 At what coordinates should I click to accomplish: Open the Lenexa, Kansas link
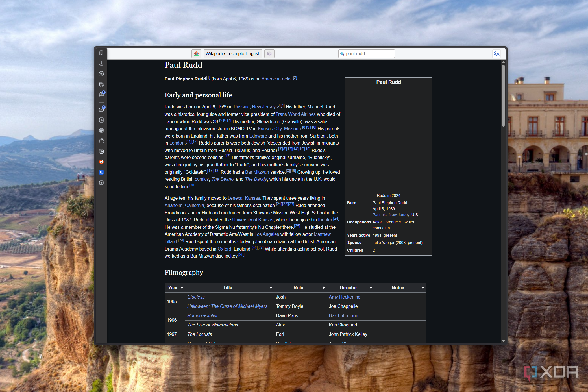point(244,198)
